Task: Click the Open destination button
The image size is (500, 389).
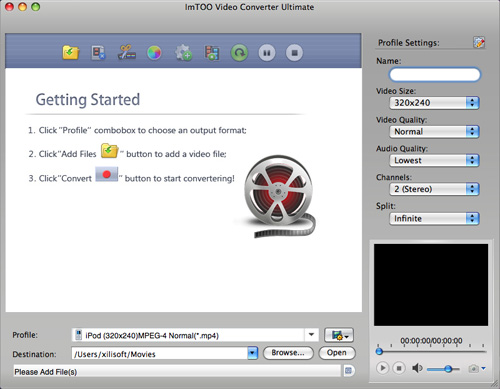Action: 337,353
